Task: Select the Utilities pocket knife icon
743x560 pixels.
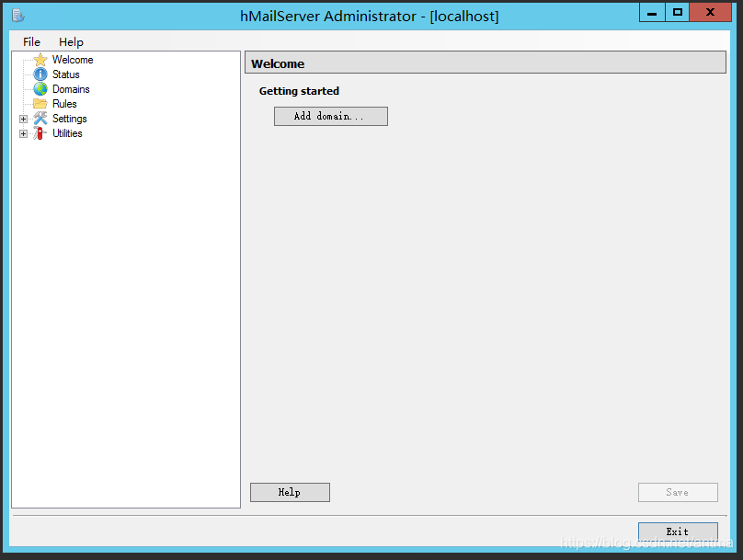Action: pos(40,133)
